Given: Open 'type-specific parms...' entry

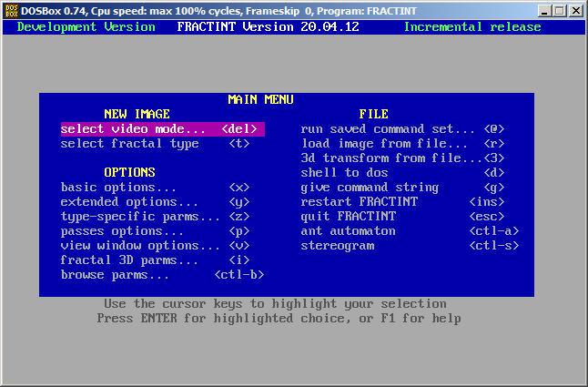Looking at the screenshot, I should click(x=155, y=217).
